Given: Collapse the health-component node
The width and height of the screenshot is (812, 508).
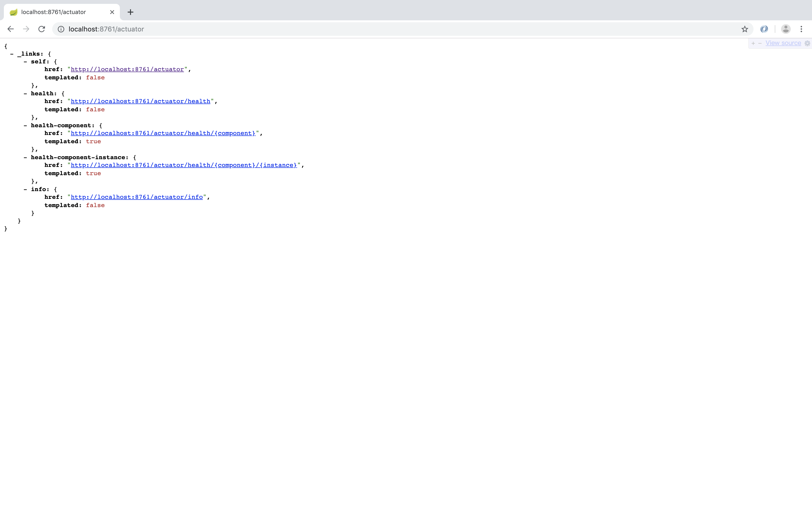Looking at the screenshot, I should [25, 125].
